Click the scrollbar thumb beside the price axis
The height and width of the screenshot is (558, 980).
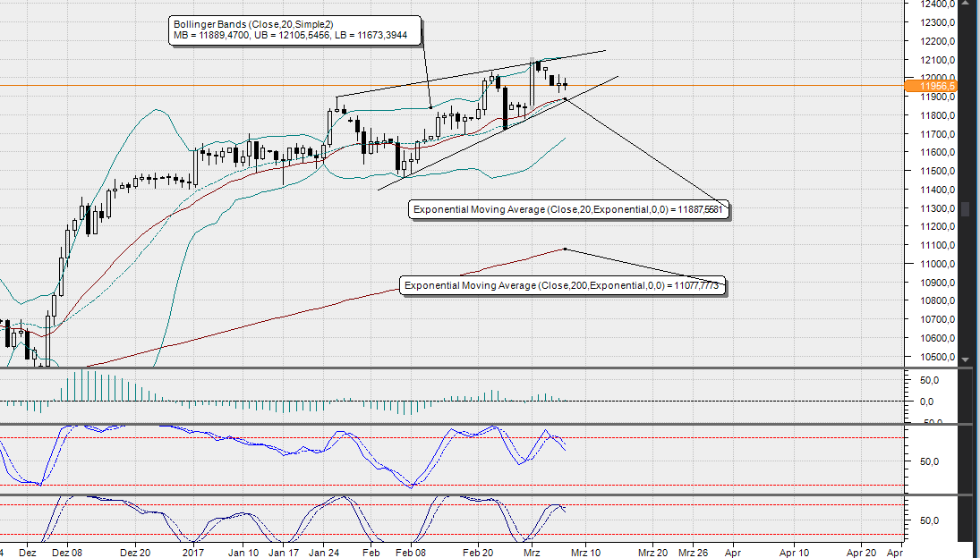(965, 208)
